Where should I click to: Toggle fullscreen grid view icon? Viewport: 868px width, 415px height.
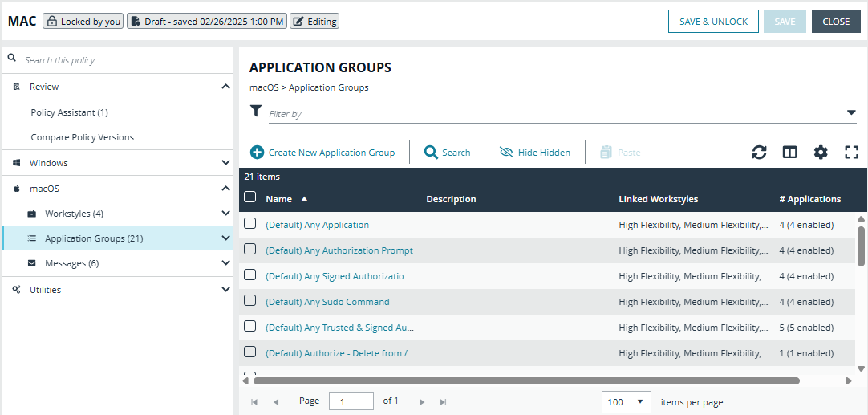pyautogui.click(x=851, y=153)
